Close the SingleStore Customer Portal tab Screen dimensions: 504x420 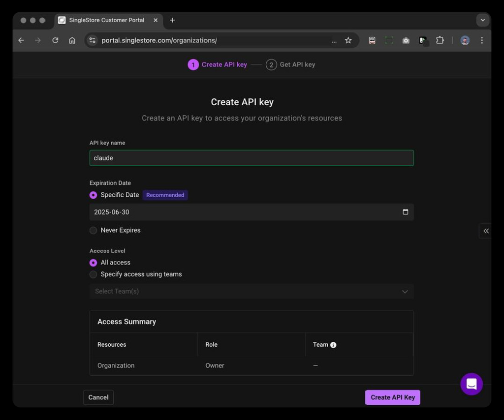[156, 20]
